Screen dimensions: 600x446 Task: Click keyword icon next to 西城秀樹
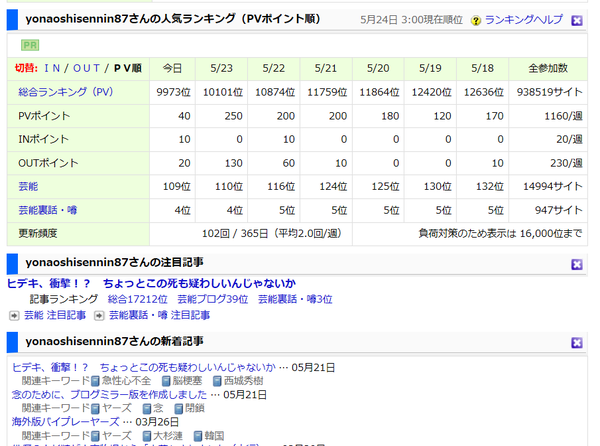[x=217, y=381]
